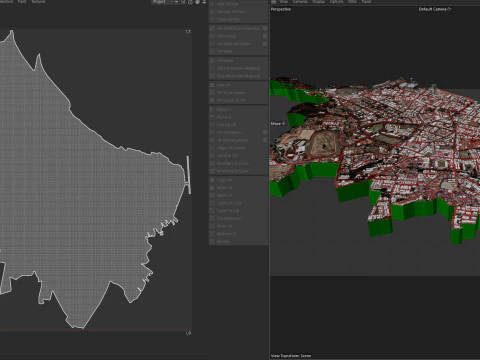Choose Set UVW from Projection
Screen dimensions: 480x360
point(236,28)
